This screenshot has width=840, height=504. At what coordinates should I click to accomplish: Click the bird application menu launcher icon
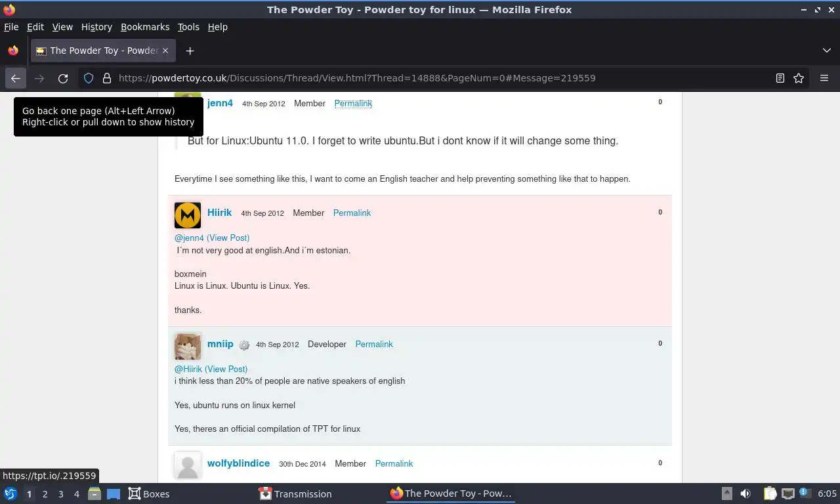tap(10, 493)
